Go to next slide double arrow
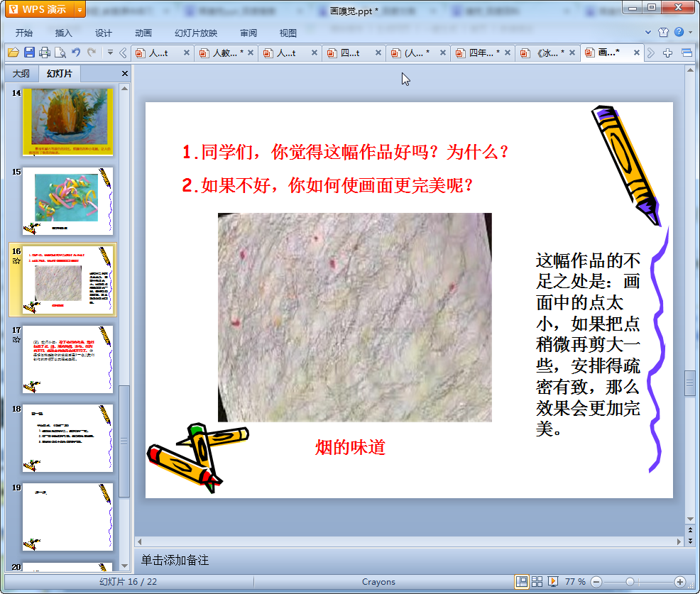700x594 pixels. pyautogui.click(x=690, y=541)
